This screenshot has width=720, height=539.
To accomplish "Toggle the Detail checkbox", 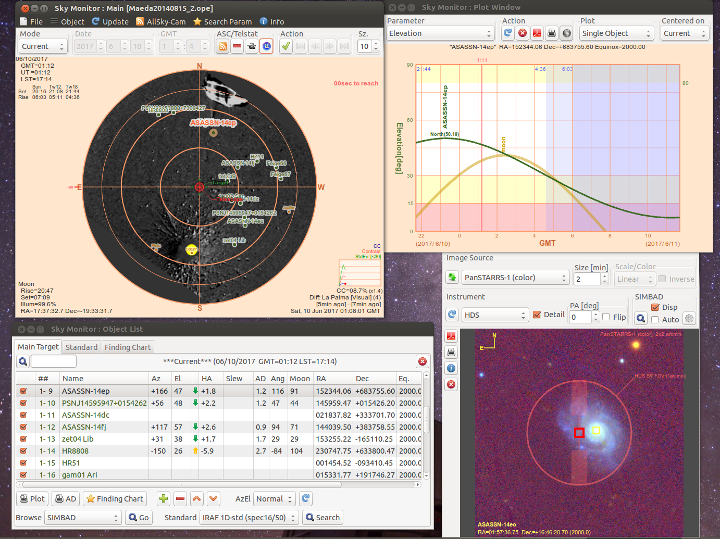I will point(536,314).
